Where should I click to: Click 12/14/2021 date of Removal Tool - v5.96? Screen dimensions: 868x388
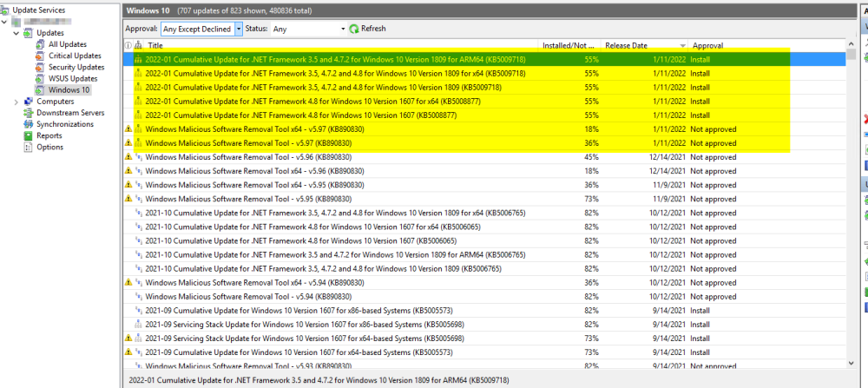coord(667,156)
